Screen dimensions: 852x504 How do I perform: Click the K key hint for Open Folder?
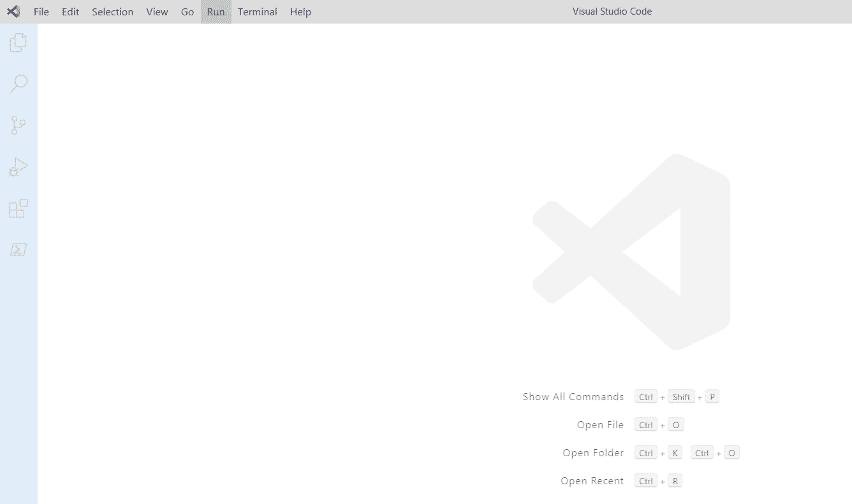pyautogui.click(x=675, y=453)
